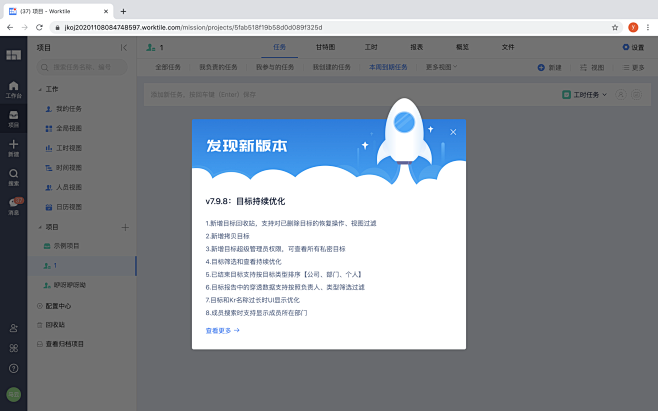This screenshot has width=658, height=411.
Task: Click the 项目 icon in left navigation bar
Action: (x=13, y=119)
